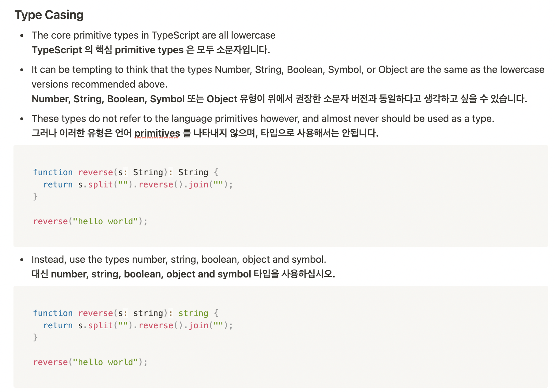Click the 'function reverse(s: String): String {' code line
555x392 pixels.
click(126, 172)
